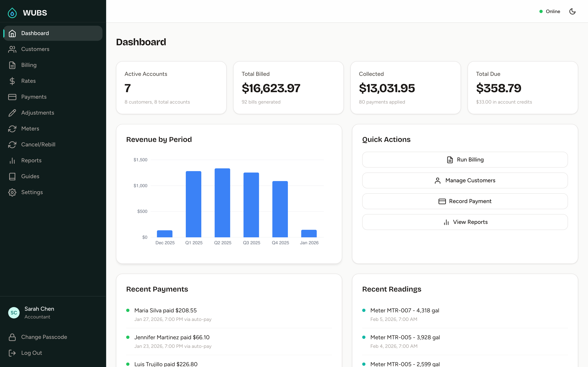Click the Record Payment button

(464, 201)
